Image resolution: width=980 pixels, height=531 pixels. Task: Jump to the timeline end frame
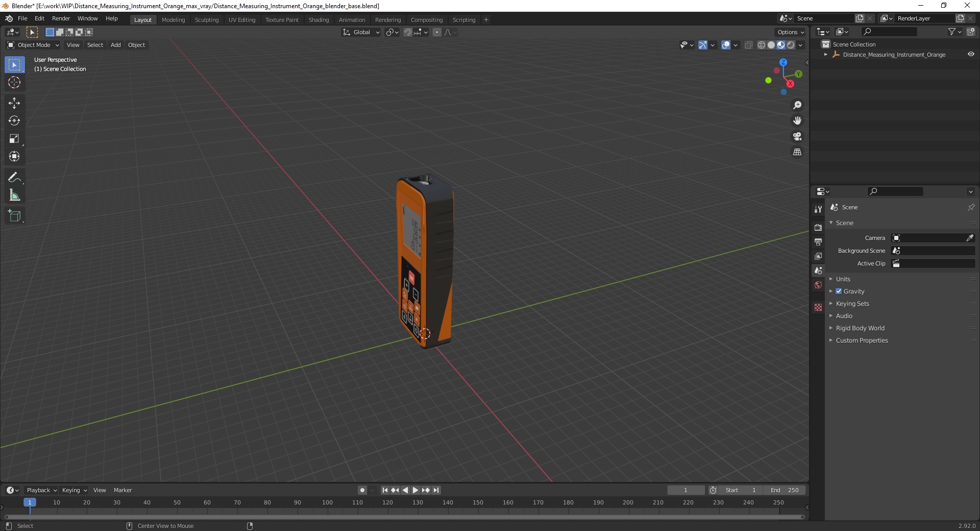(x=436, y=490)
